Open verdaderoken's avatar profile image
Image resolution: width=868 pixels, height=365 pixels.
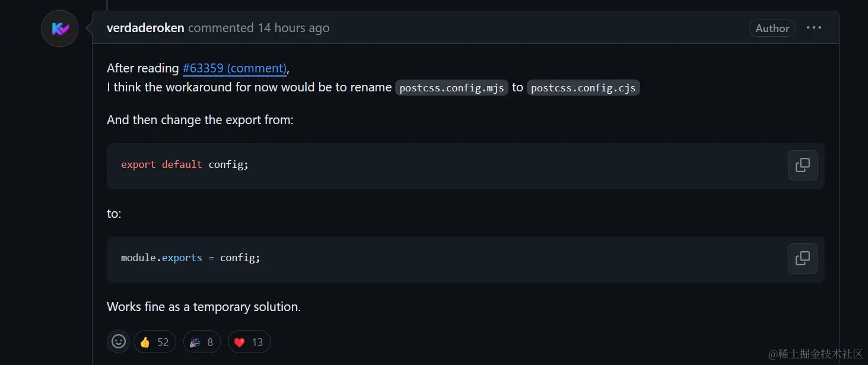60,28
